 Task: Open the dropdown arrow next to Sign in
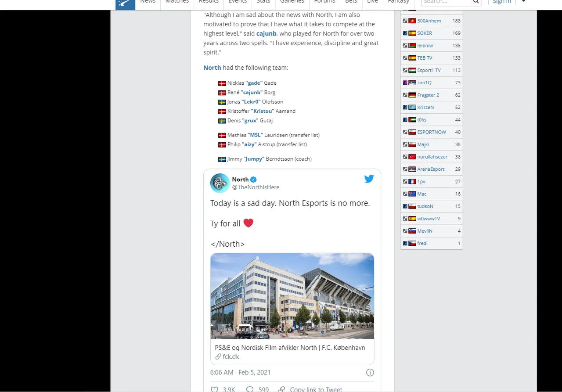pos(523,1)
